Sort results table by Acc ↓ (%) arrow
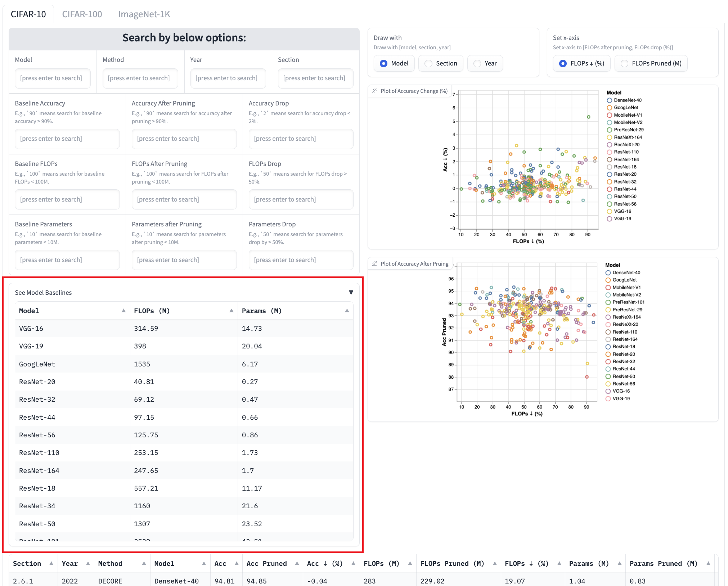Screen dimensions: 728x586 pyautogui.click(x=354, y=563)
